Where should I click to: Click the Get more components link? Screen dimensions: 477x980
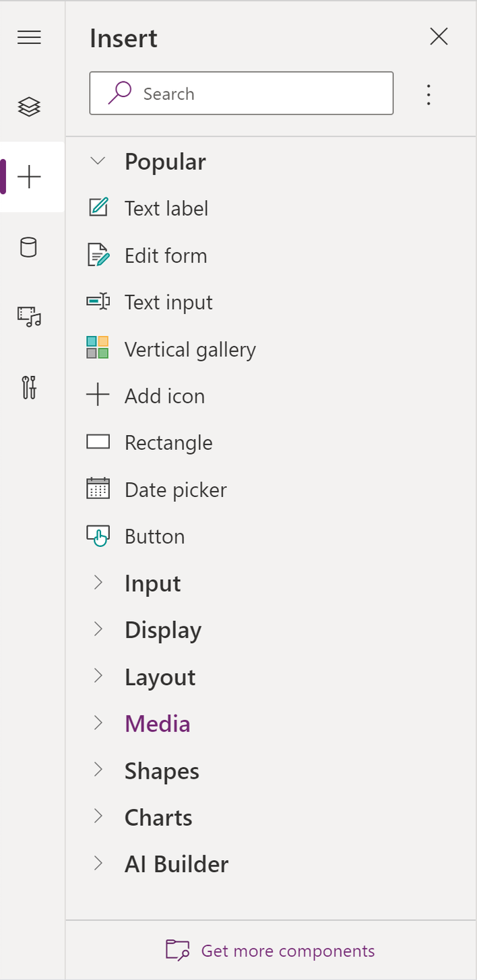click(288, 950)
